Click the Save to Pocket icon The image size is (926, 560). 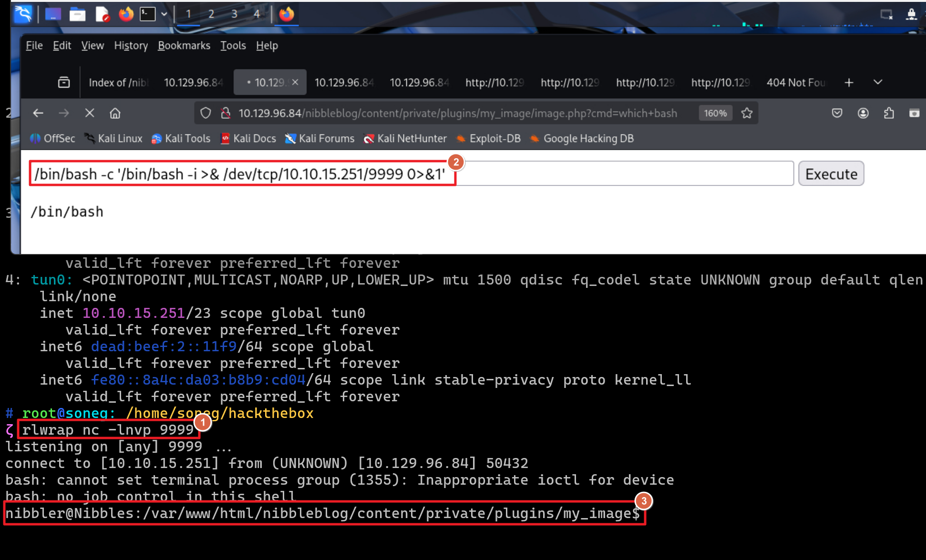(837, 113)
